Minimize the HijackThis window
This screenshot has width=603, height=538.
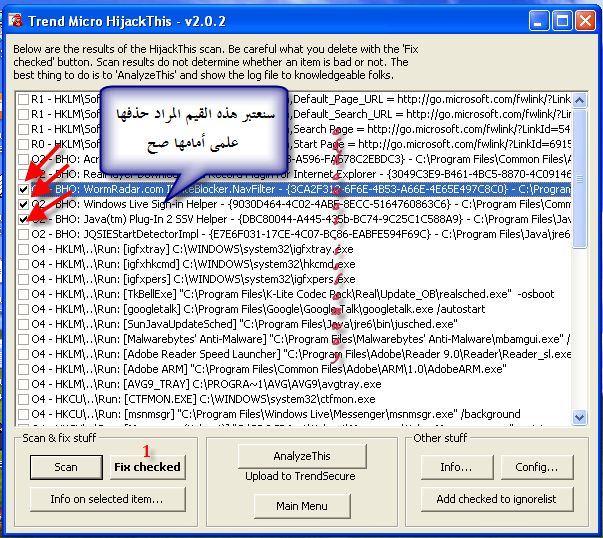pos(539,20)
